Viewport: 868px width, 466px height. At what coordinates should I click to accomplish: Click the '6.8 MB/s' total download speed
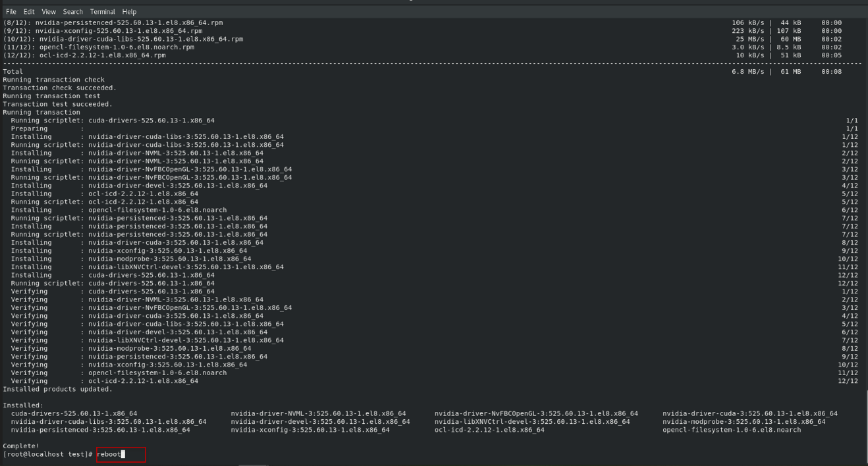tap(749, 71)
